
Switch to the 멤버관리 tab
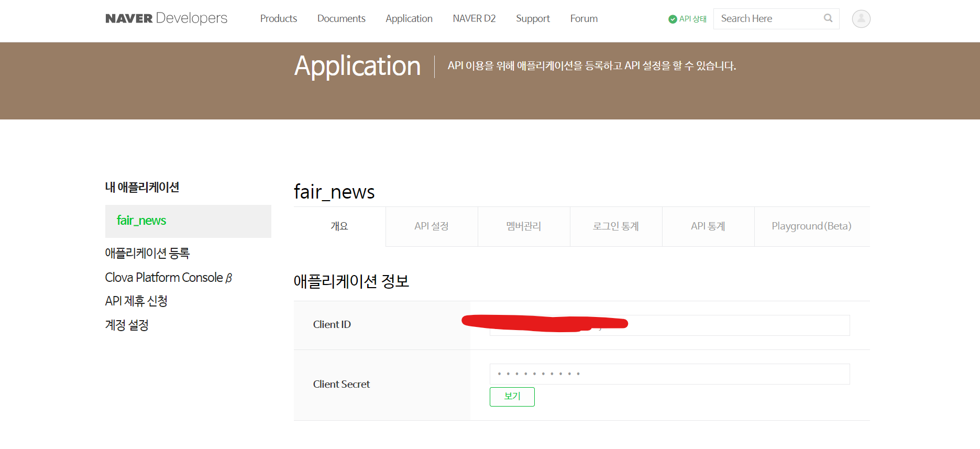524,226
